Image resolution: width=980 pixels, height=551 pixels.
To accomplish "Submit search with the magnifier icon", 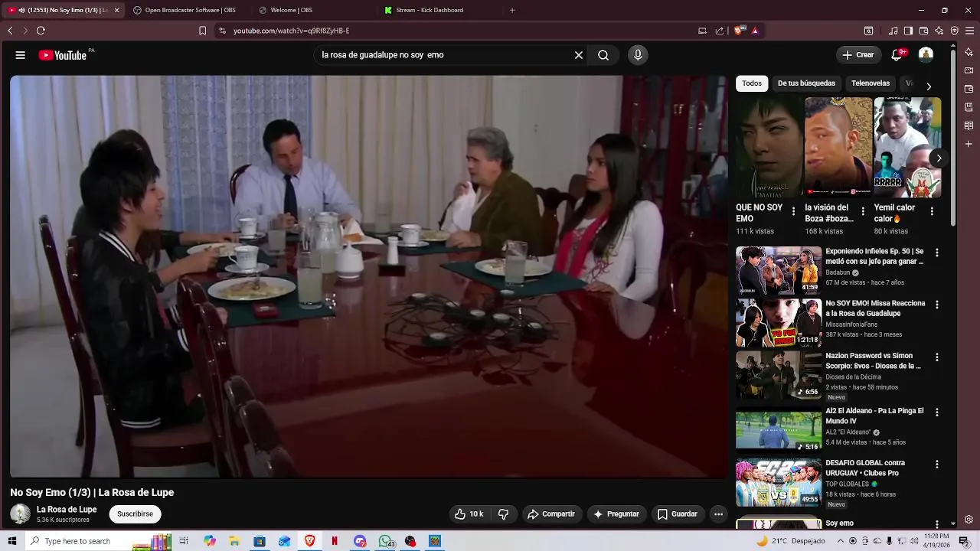I will click(603, 55).
